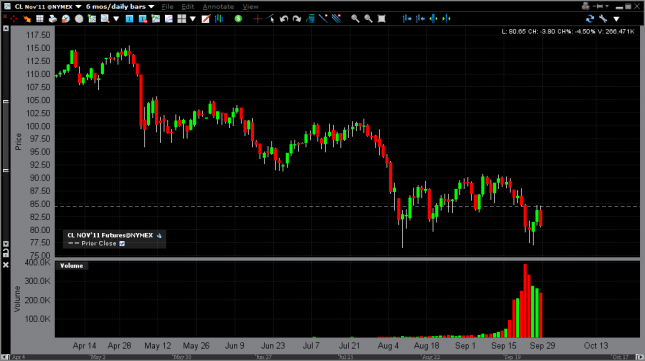Click the fit chart to window icon

point(381,19)
